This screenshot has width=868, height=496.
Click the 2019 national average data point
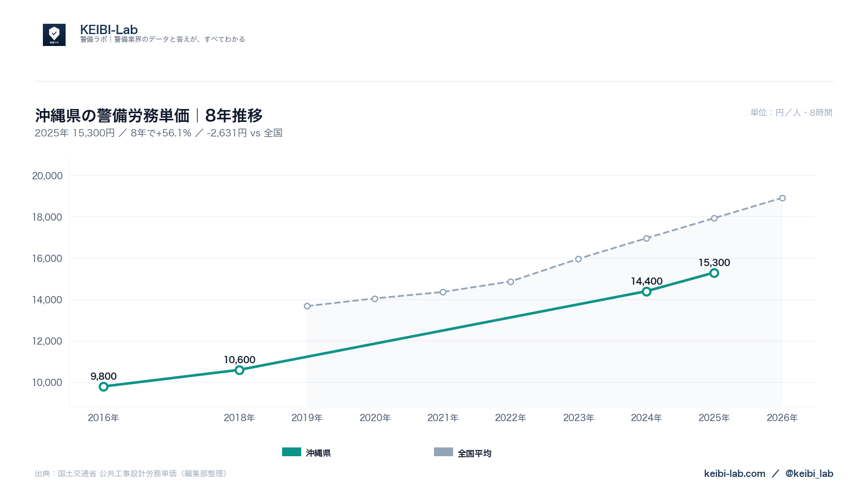[x=307, y=306]
